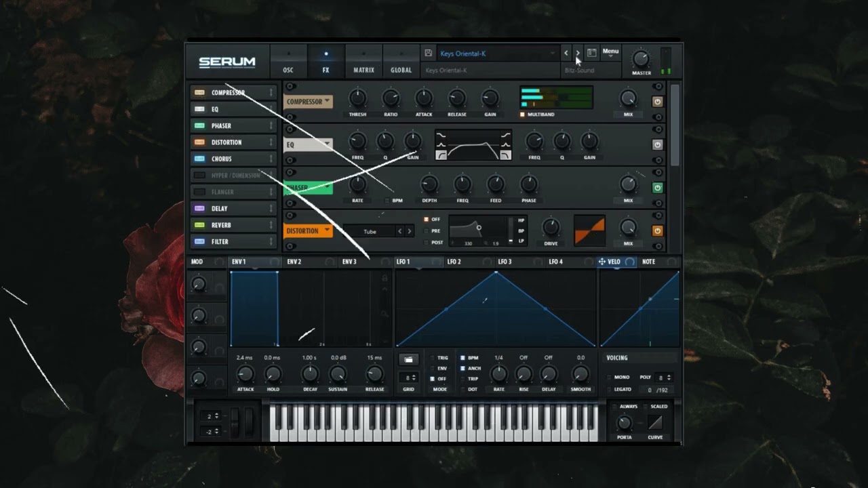Choose the high band peak EQ shape

pos(506,145)
